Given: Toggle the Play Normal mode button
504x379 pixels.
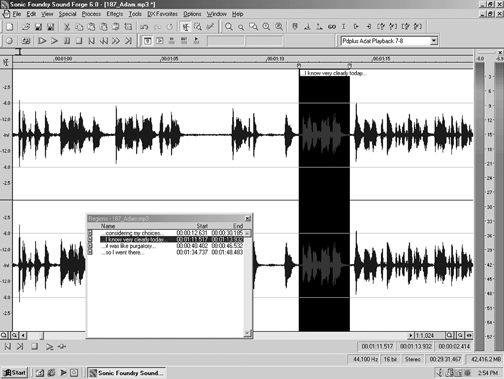Looking at the screenshot, I should (147, 41).
